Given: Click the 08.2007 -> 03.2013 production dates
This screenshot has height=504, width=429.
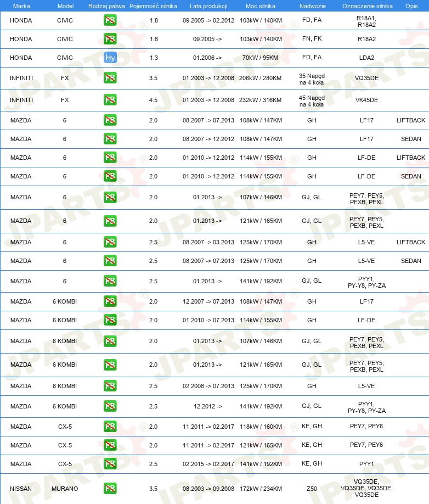Looking at the screenshot, I should pyautogui.click(x=208, y=242).
